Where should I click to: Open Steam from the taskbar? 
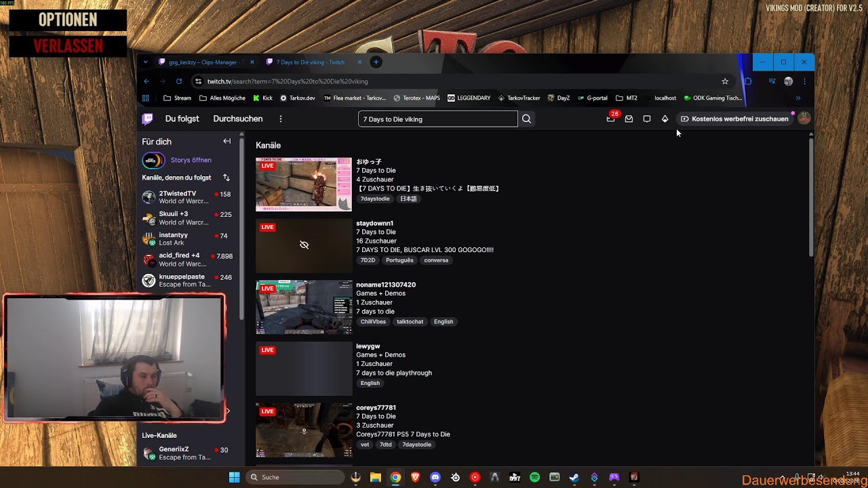click(574, 477)
